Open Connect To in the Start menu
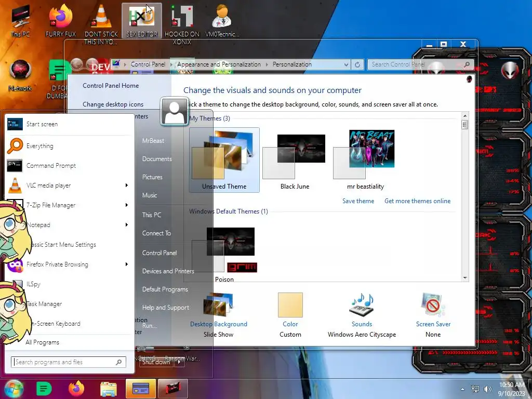Image resolution: width=532 pixels, height=399 pixels. tap(156, 233)
